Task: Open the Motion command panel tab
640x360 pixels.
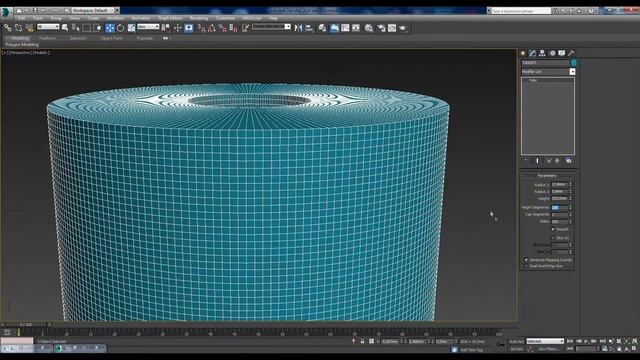Action: coord(552,53)
